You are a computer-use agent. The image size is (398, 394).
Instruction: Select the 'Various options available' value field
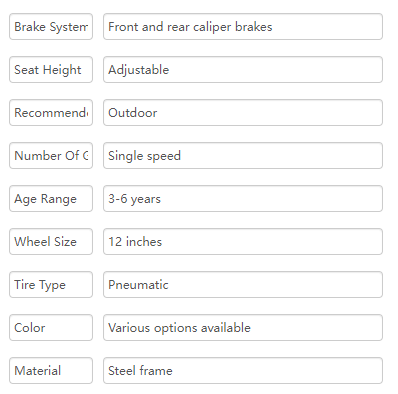pyautogui.click(x=243, y=328)
